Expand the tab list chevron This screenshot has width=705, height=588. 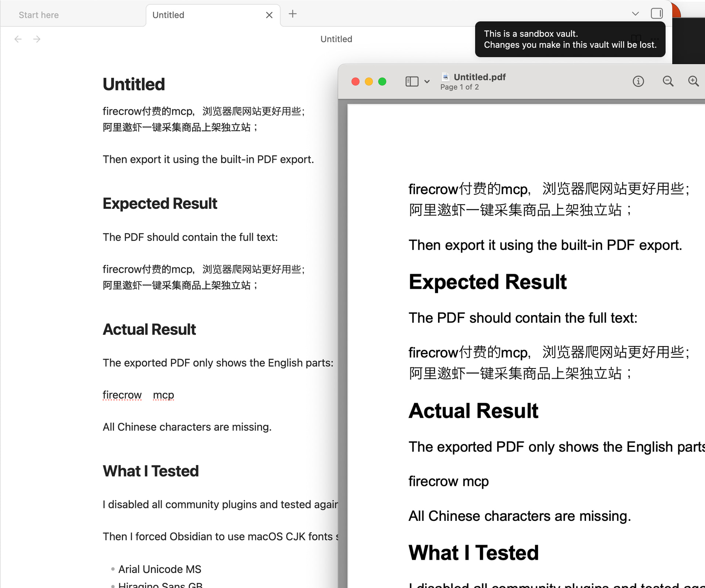tap(635, 14)
